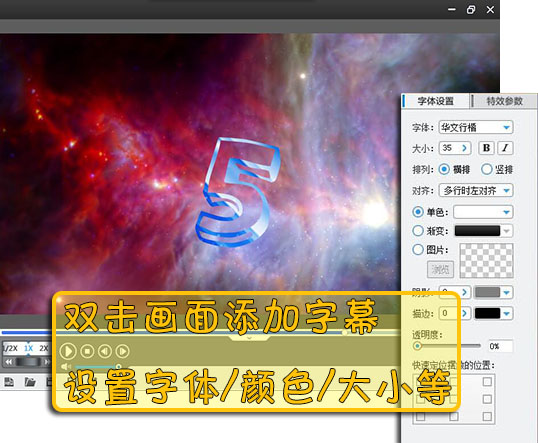Click the volume speaker icon
This screenshot has width=538, height=443.
click(x=66, y=367)
